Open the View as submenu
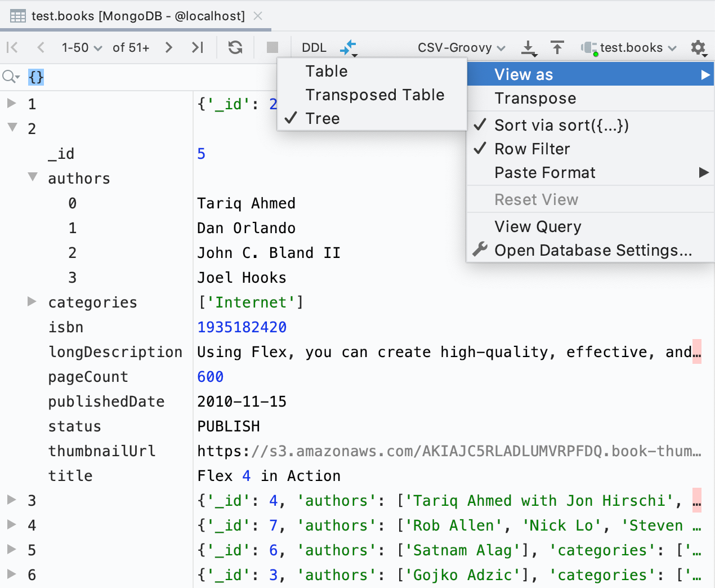This screenshot has width=715, height=588. pyautogui.click(x=590, y=74)
